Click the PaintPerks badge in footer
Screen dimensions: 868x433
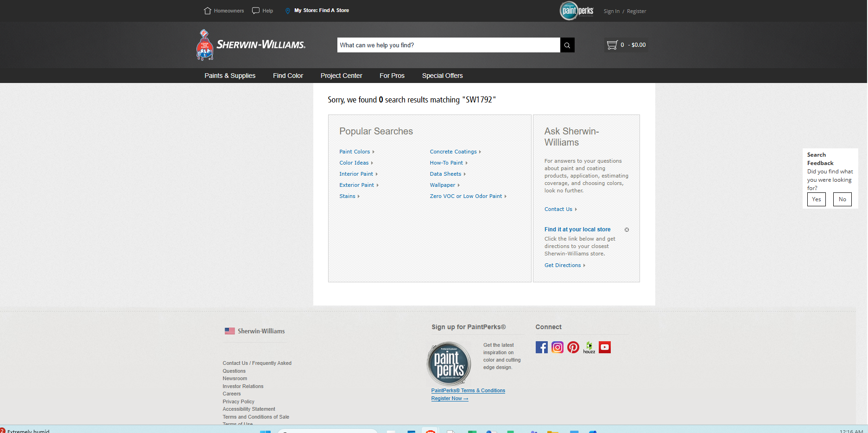click(449, 364)
